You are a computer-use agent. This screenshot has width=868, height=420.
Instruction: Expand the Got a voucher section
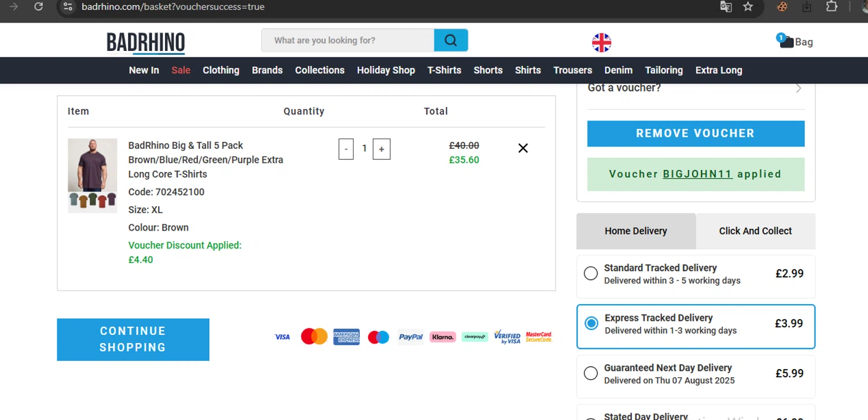coord(696,89)
